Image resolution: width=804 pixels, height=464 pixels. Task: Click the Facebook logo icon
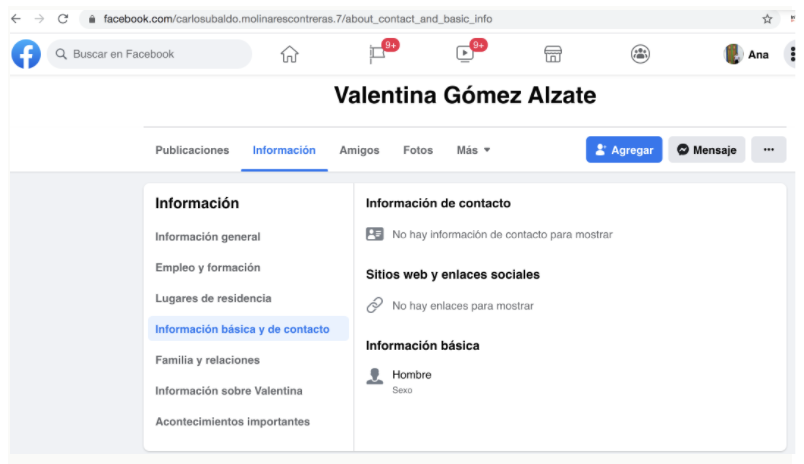tap(26, 54)
